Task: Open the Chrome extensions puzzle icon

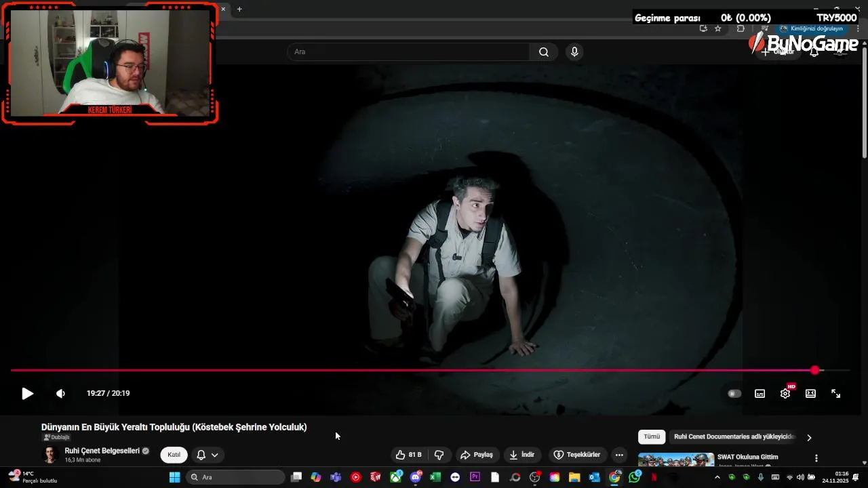Action: [x=741, y=28]
